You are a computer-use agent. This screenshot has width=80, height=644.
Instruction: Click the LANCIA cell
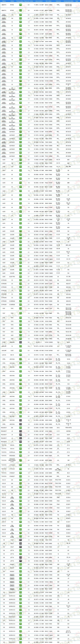click(4, 355)
